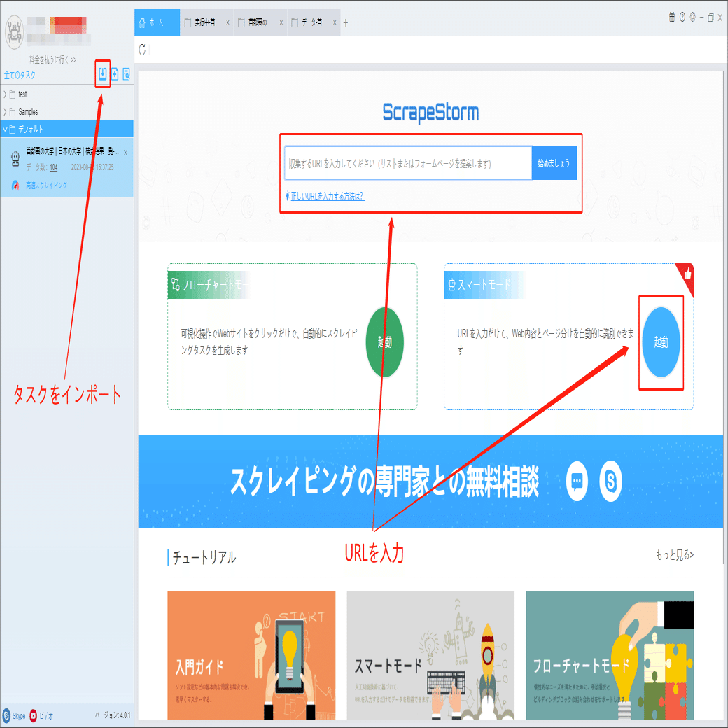The width and height of the screenshot is (728, 728).
Task: Click the スマートモード card header
Action: (x=484, y=285)
